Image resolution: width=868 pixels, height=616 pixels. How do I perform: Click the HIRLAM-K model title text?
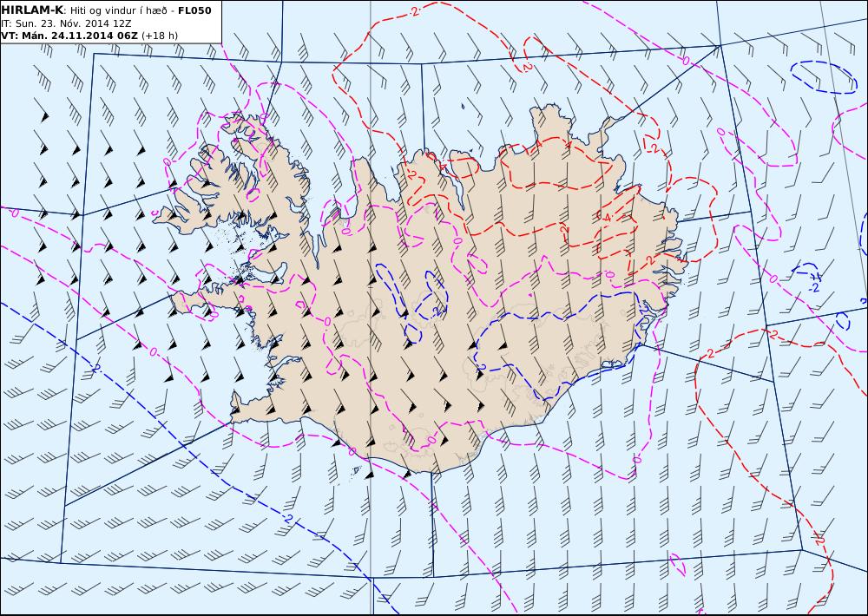pyautogui.click(x=32, y=10)
